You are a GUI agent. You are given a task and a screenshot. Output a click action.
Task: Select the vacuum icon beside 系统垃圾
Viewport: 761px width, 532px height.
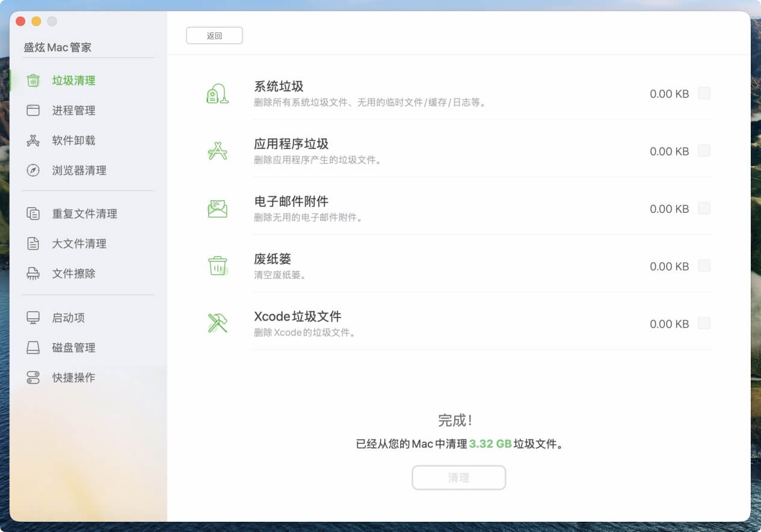[x=217, y=94]
